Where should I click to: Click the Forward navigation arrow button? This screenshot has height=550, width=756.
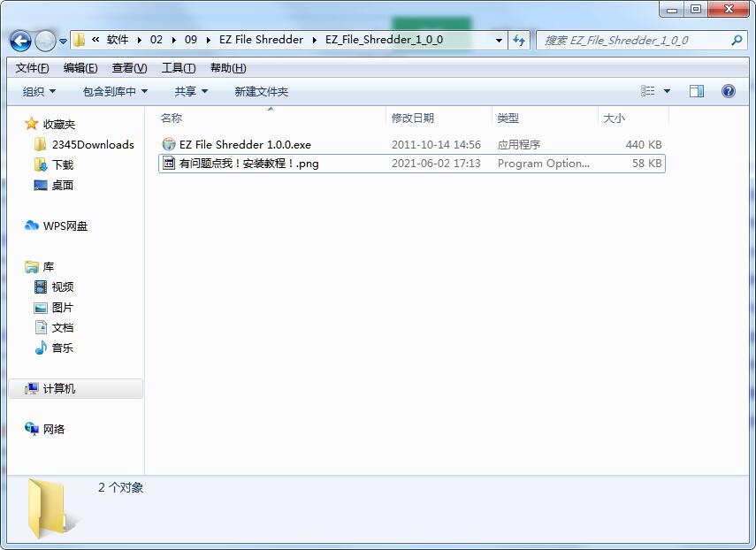[45, 41]
